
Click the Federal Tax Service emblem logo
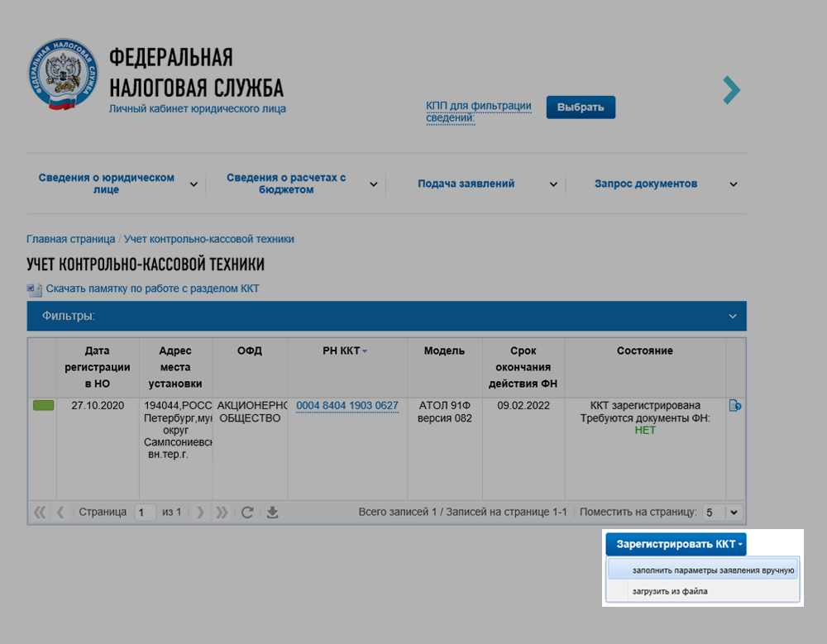(x=63, y=74)
